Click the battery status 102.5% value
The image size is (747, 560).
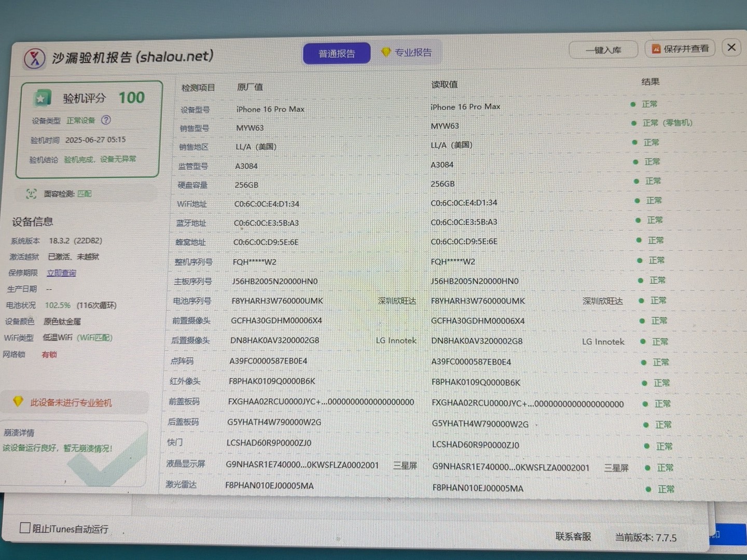click(58, 305)
